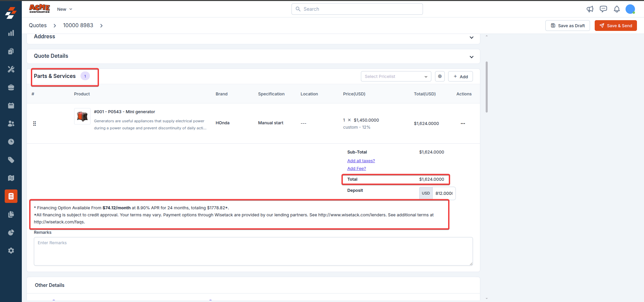Open the chat messages icon
This screenshot has height=302, width=644.
tap(603, 9)
